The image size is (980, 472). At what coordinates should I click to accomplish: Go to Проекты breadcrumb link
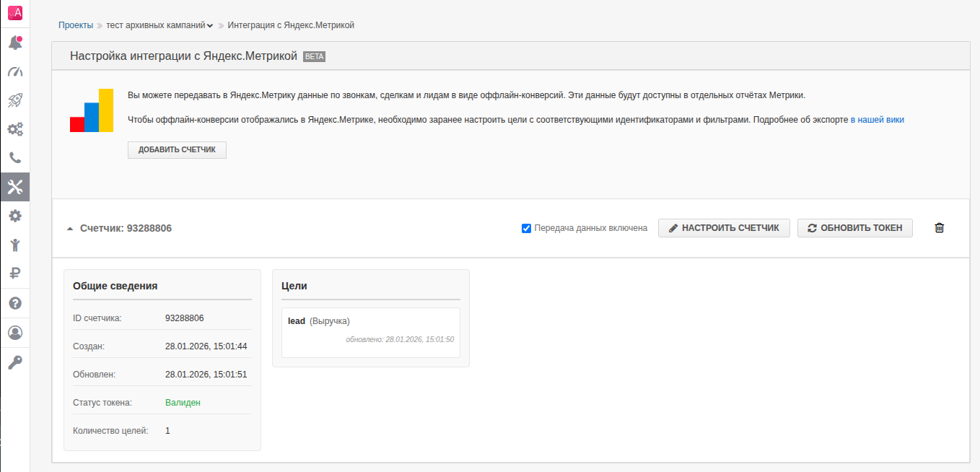pyautogui.click(x=76, y=25)
